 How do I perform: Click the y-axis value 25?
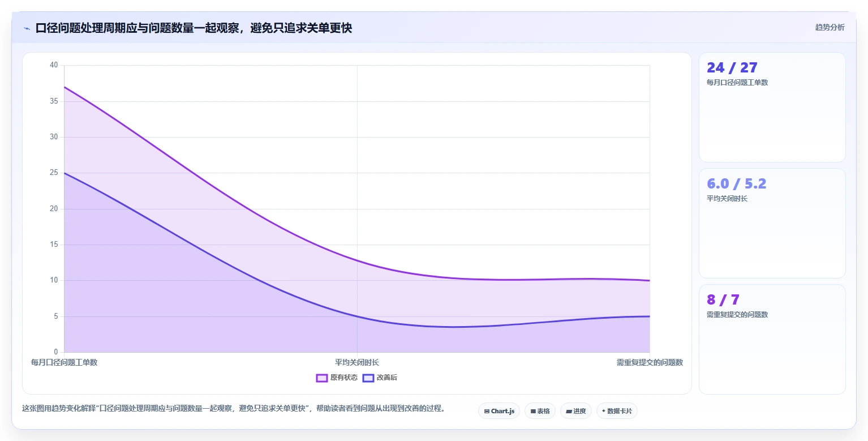[54, 173]
